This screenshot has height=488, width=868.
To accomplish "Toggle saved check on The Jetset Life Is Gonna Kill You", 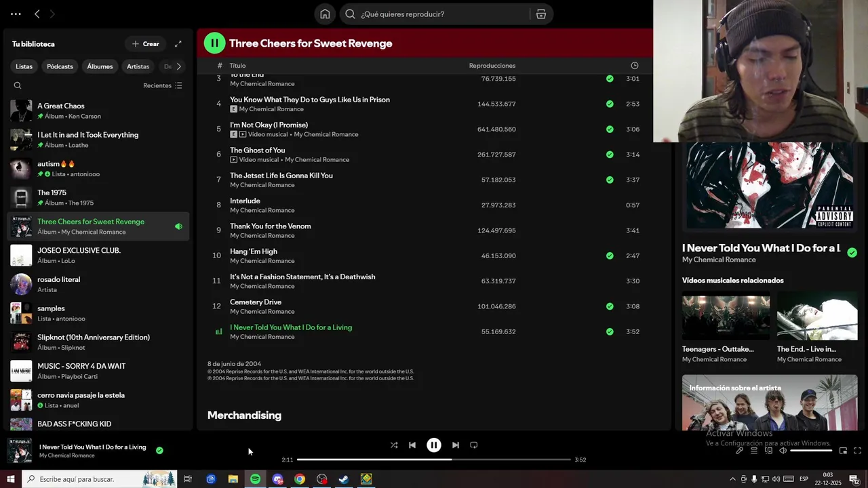I will [610, 180].
